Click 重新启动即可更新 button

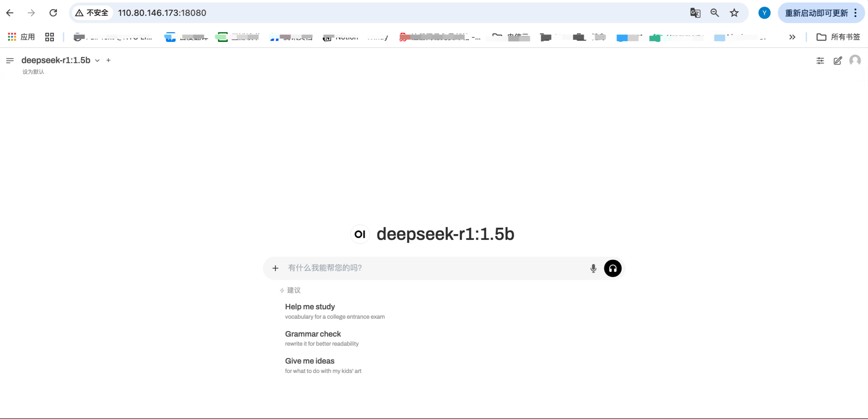click(816, 13)
